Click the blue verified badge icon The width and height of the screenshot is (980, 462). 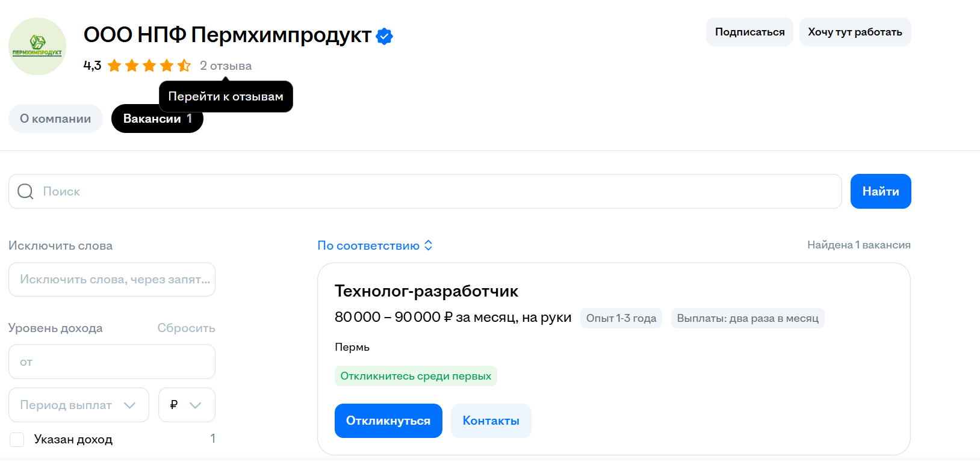point(384,36)
